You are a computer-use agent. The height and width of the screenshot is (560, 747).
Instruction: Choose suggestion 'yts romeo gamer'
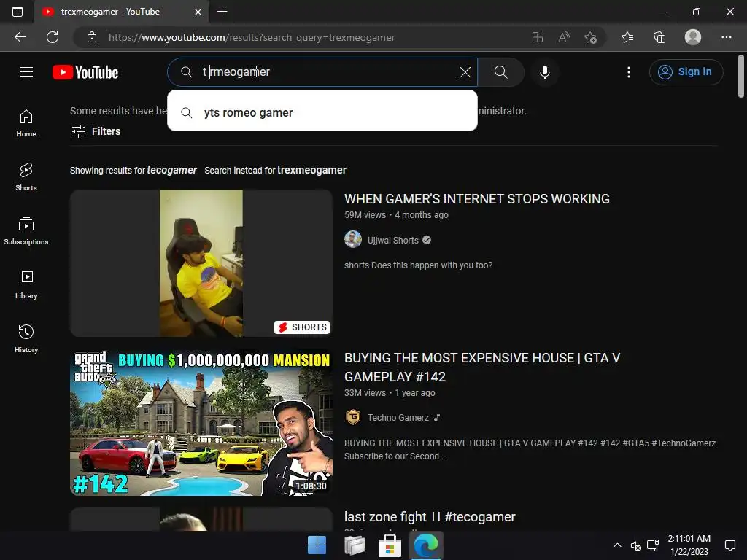pyautogui.click(x=322, y=113)
